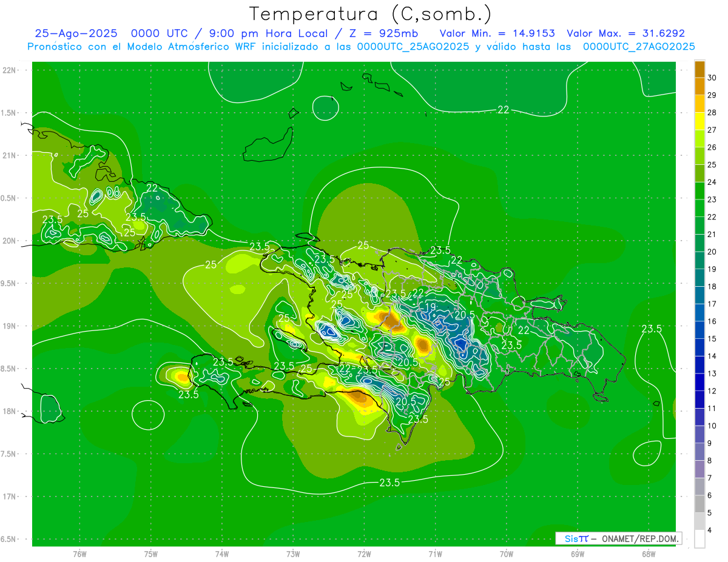This screenshot has height=562, width=728.
Task: Click legend swatch between 23 and 24
Action: tap(699, 191)
